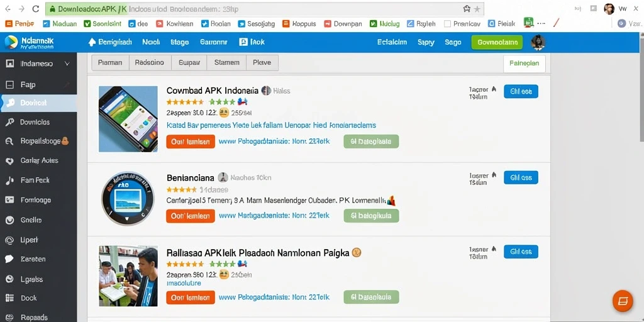Open the Benianciana title
The height and width of the screenshot is (322, 644).
[190, 178]
